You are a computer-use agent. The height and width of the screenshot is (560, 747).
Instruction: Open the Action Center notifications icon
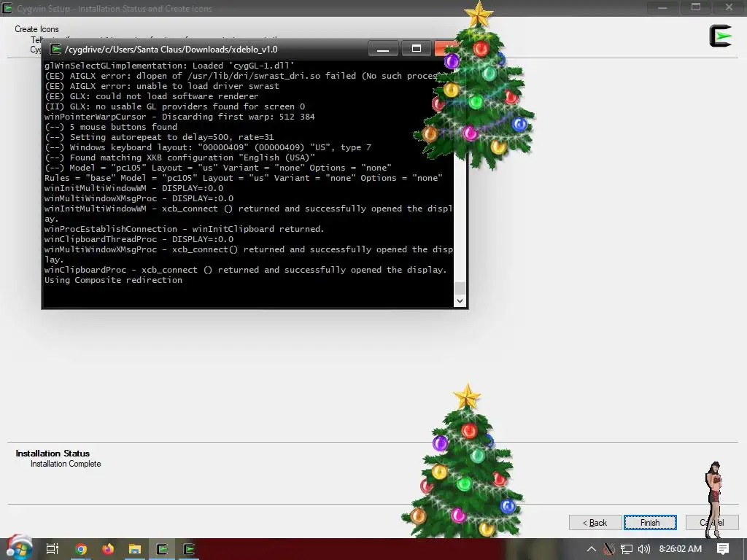(723, 549)
